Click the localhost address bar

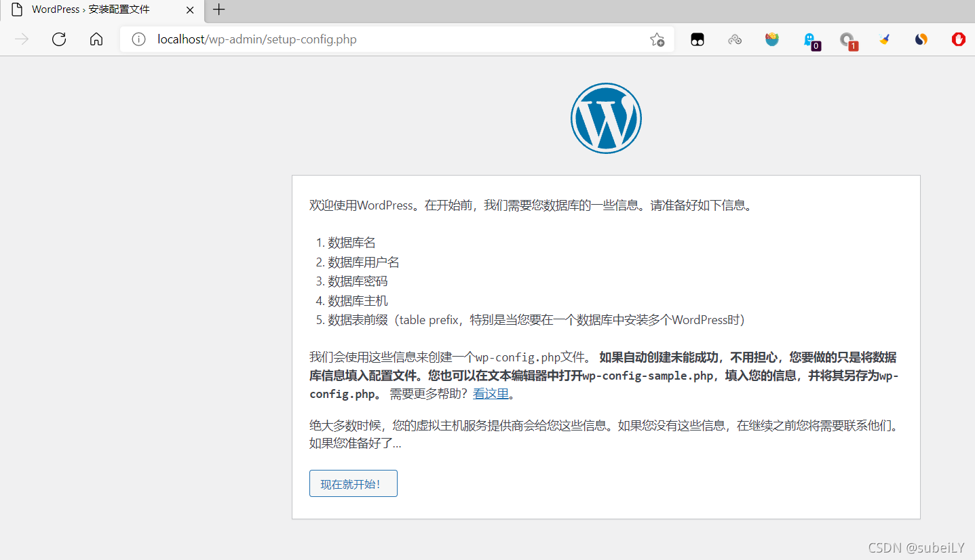click(397, 39)
